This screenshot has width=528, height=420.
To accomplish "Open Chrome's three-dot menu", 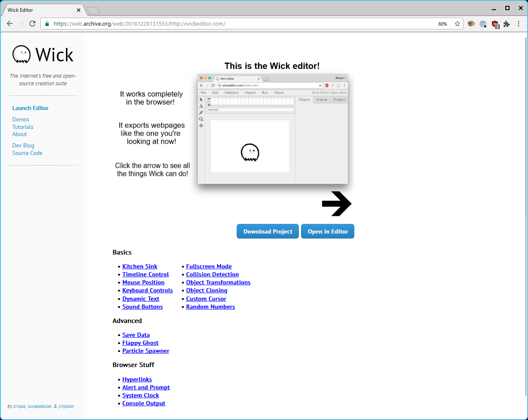I will point(518,24).
